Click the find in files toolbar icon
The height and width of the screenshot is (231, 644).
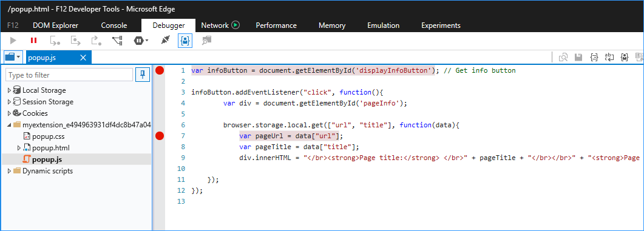click(x=206, y=40)
